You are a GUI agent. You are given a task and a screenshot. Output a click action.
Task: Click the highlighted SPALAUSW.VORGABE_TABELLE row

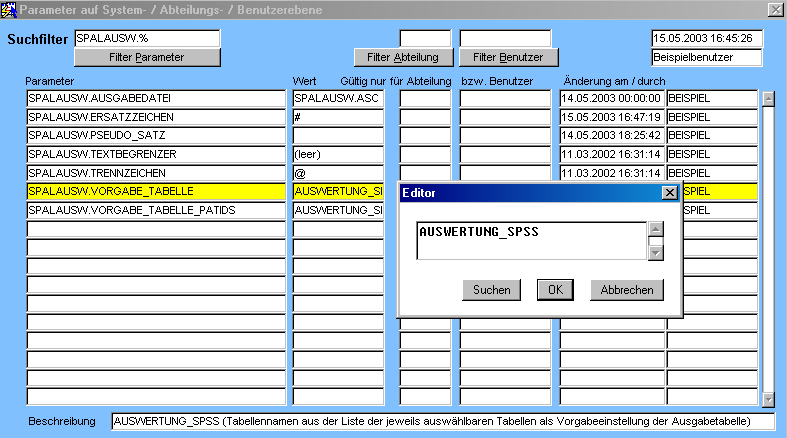tap(155, 191)
